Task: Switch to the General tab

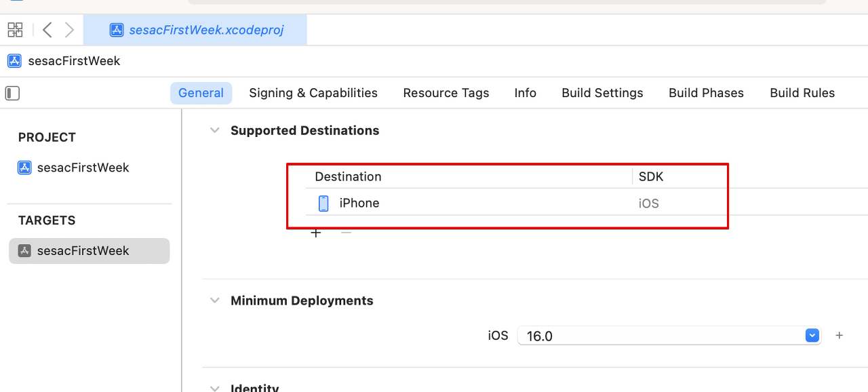Action: click(201, 93)
